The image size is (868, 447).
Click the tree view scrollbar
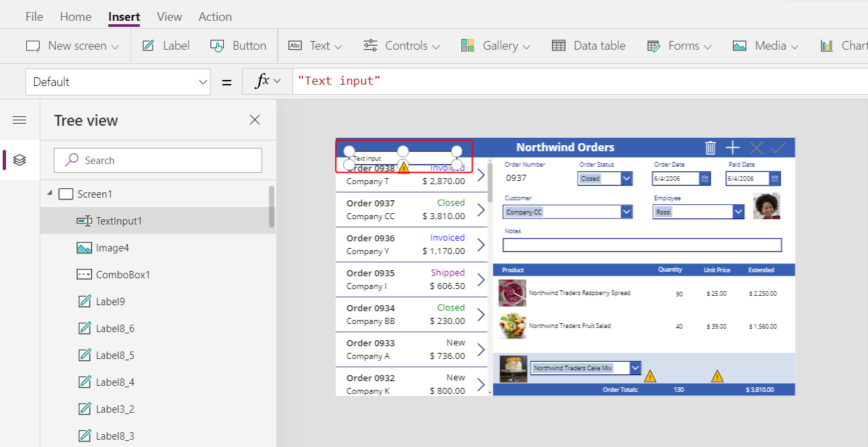tap(272, 206)
